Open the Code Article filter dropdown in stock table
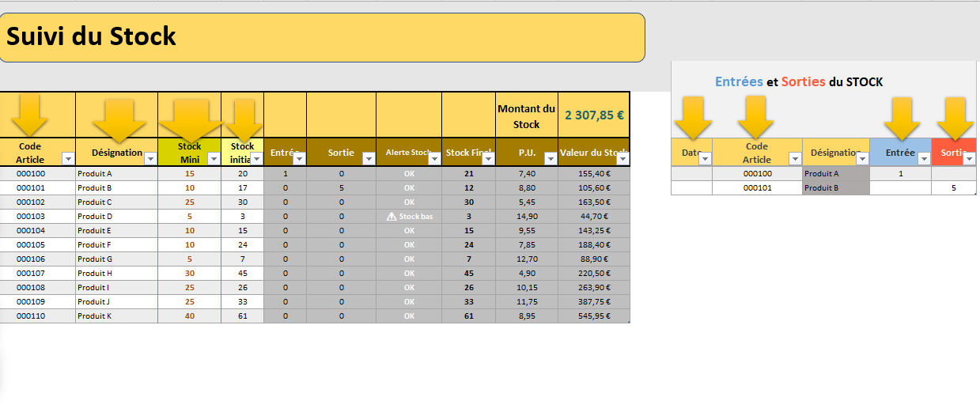 click(67, 158)
